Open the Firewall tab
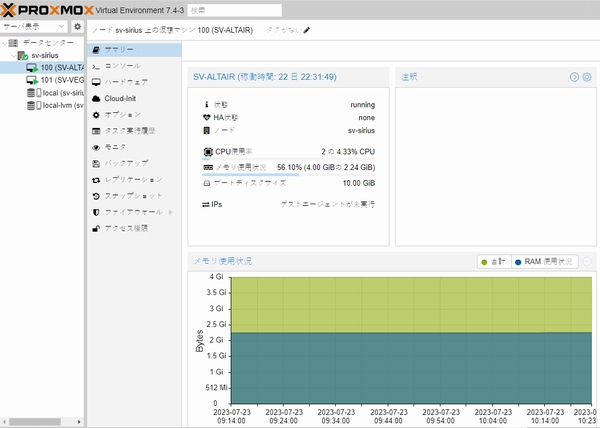The width and height of the screenshot is (600, 428). (134, 212)
